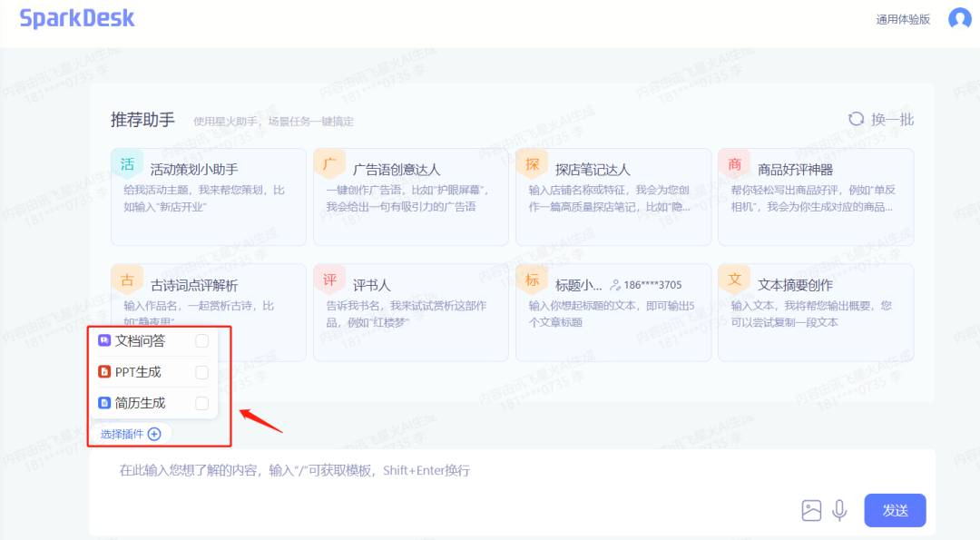Open the 探店笔记达人 card
Viewport: 980px width, 540px height.
(613, 197)
